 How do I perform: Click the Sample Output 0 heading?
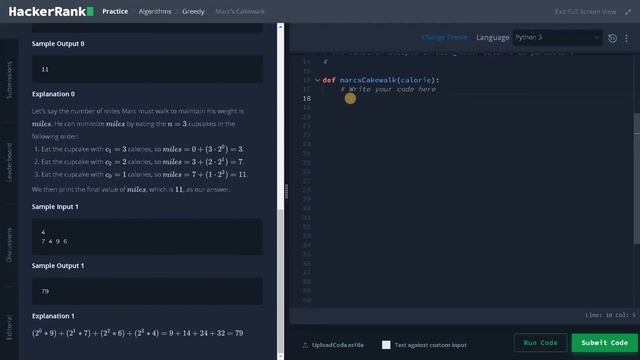click(58, 44)
